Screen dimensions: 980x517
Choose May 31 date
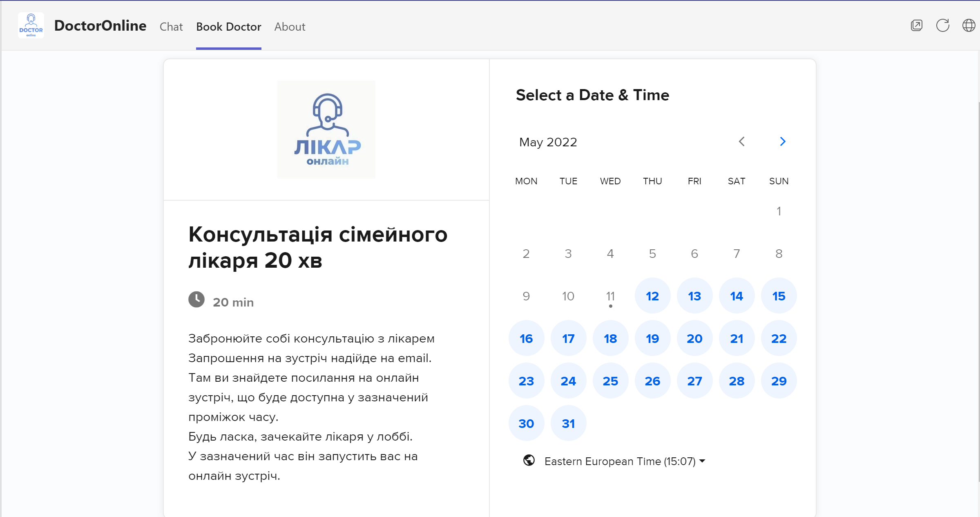tap(568, 423)
